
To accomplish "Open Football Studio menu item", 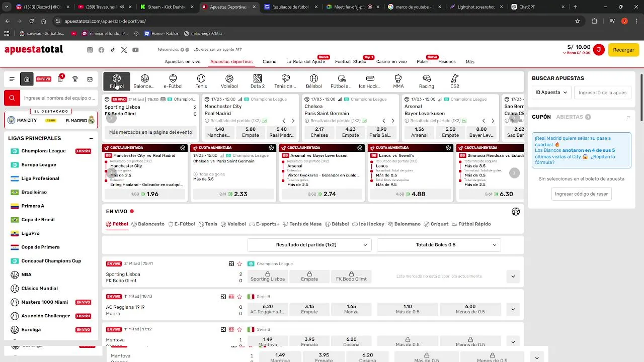I will 351,61.
